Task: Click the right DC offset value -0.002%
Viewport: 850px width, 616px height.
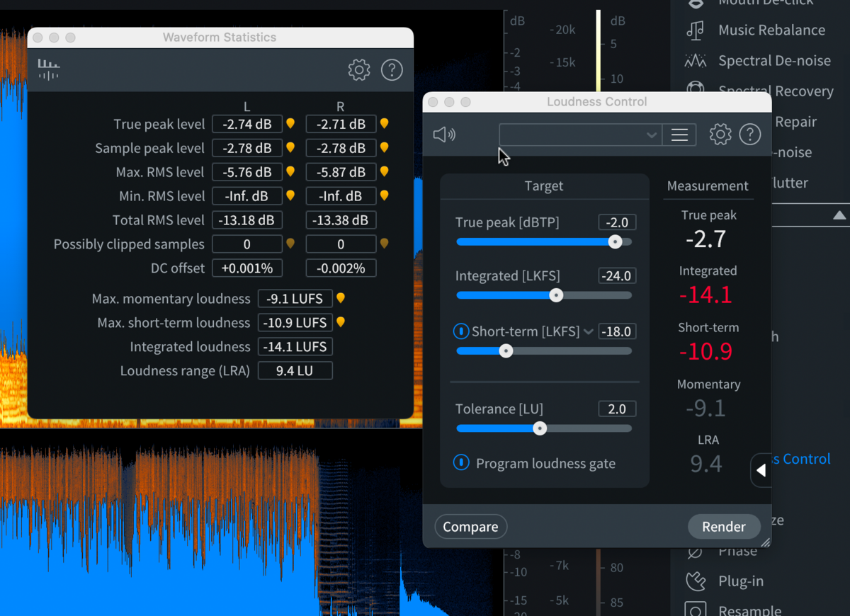Action: pyautogui.click(x=341, y=268)
